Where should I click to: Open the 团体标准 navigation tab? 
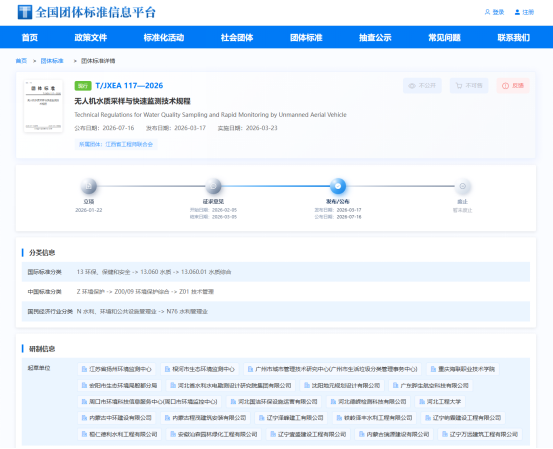[306, 37]
